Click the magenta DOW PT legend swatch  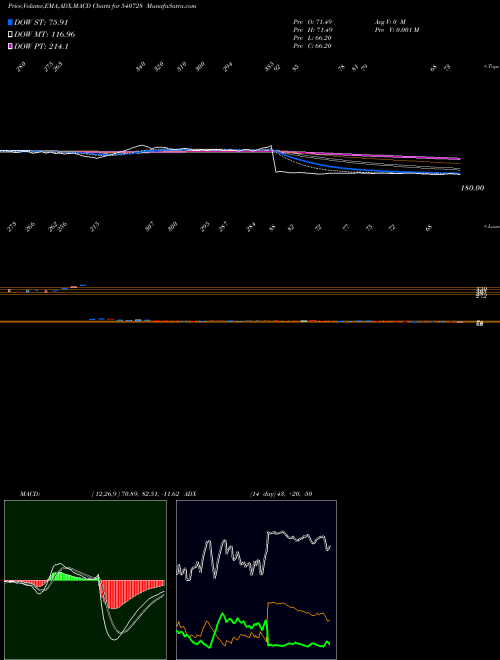10,46
